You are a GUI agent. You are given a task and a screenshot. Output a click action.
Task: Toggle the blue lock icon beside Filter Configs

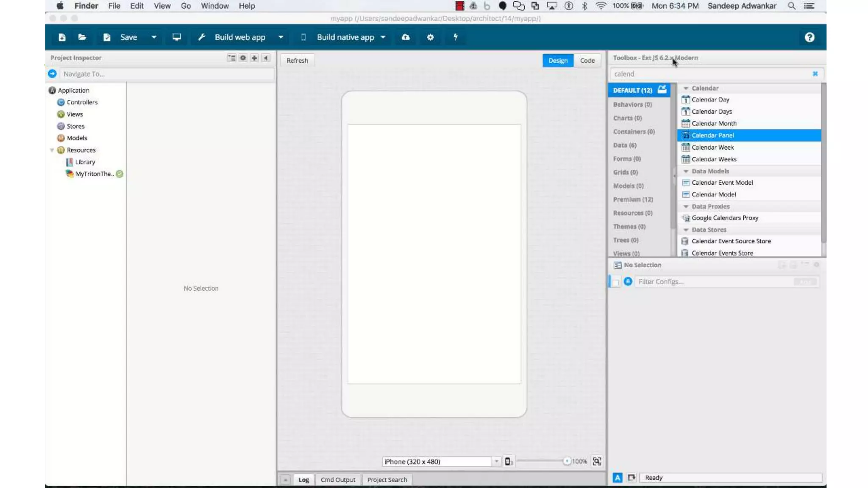628,281
